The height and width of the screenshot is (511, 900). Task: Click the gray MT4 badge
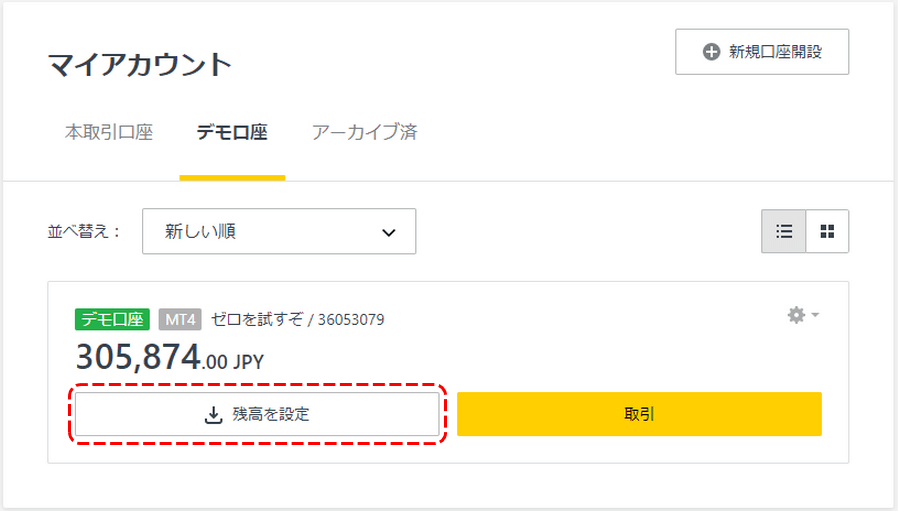180,319
